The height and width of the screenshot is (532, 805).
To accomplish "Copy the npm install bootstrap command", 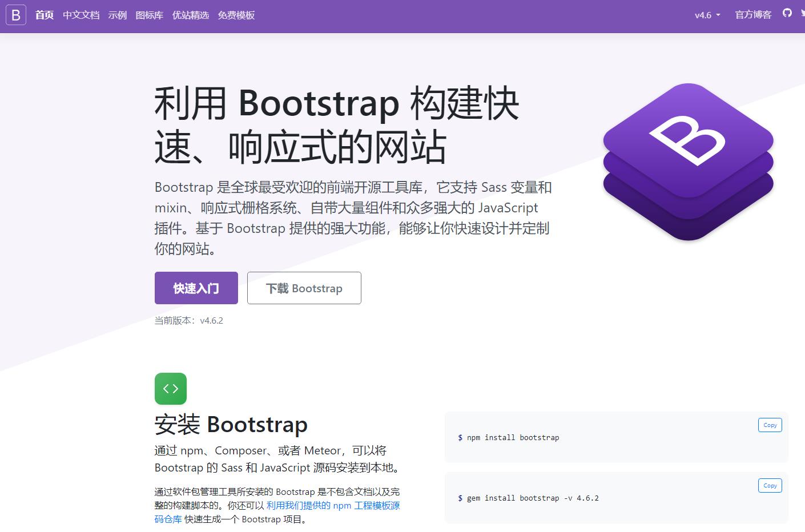I will pos(770,425).
